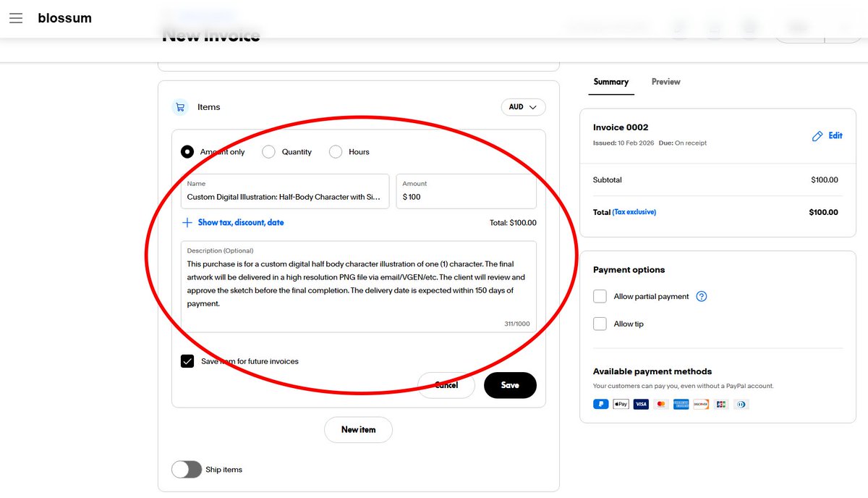Click the Payment options heading
Image resolution: width=868 pixels, height=498 pixels.
pyautogui.click(x=629, y=270)
